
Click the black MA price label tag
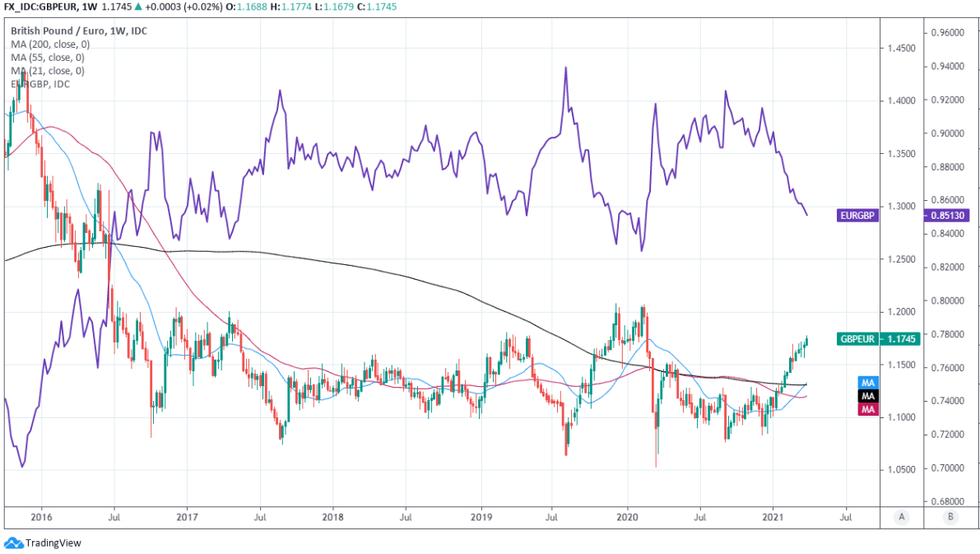coord(866,396)
